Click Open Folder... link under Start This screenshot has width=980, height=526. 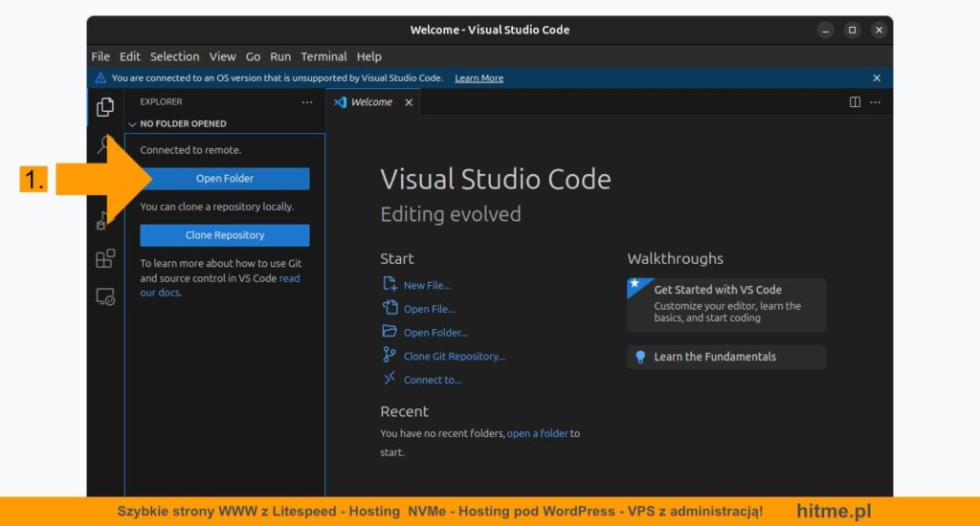(435, 333)
